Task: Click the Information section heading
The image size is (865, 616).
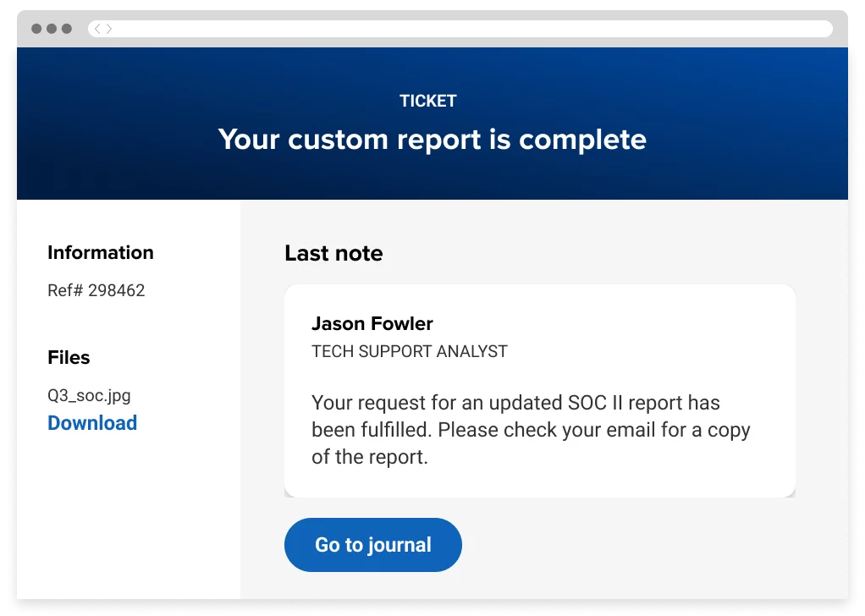Action: pyautogui.click(x=100, y=252)
